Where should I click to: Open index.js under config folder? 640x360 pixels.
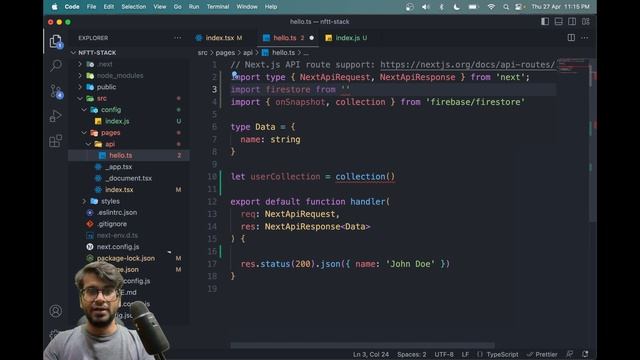[129, 121]
